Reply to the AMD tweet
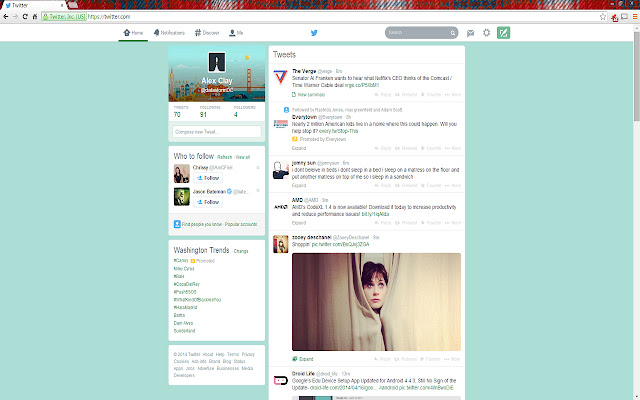Screen dimensions: 640x400 click(x=383, y=223)
